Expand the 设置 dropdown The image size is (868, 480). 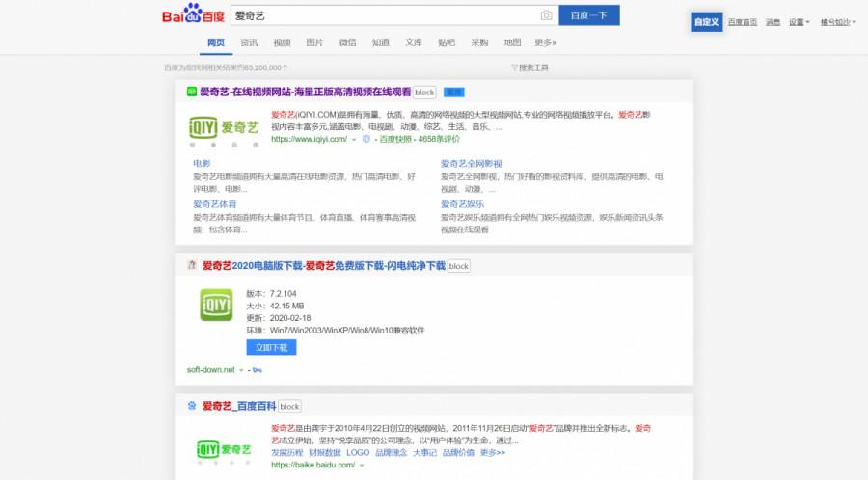[799, 22]
